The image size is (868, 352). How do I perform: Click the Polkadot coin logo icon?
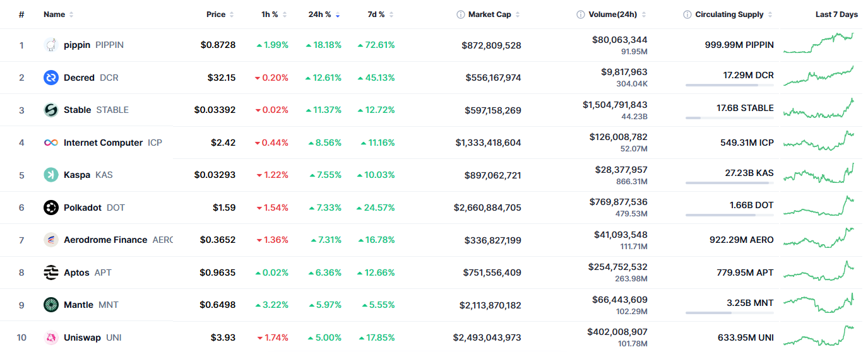click(x=51, y=208)
